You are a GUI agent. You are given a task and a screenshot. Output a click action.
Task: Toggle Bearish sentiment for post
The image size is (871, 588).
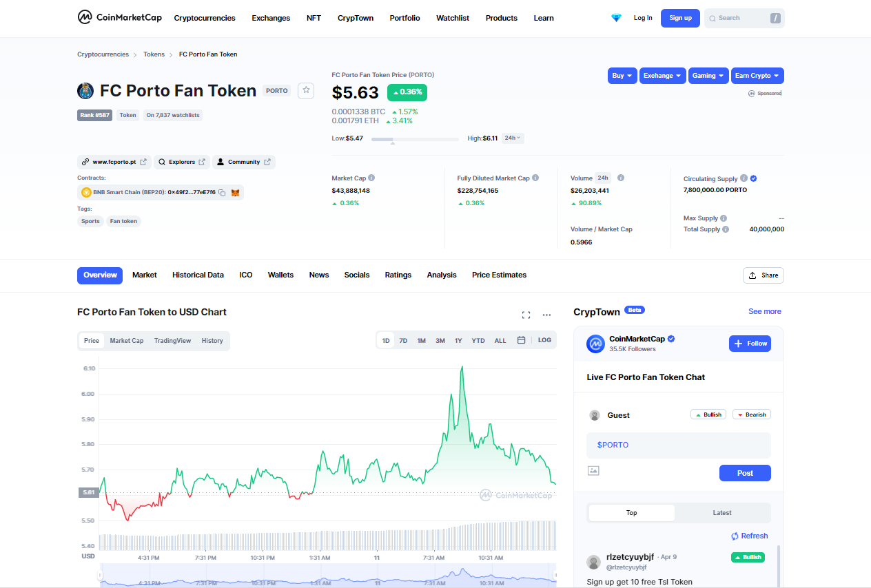[752, 414]
